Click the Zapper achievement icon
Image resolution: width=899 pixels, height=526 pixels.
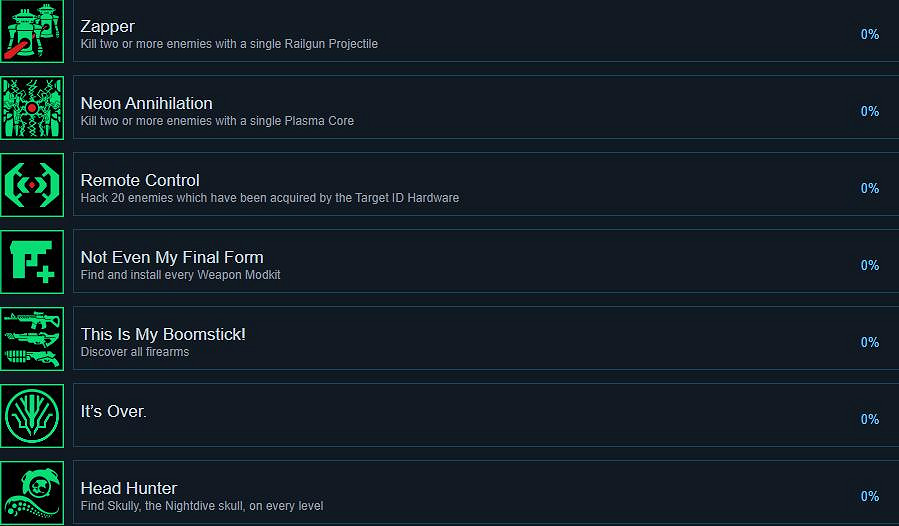(32, 31)
